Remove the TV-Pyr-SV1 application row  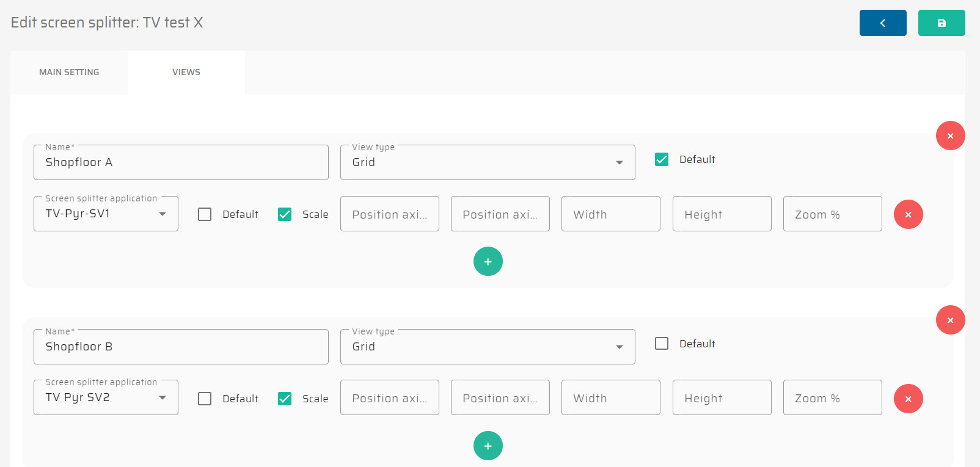pos(908,214)
